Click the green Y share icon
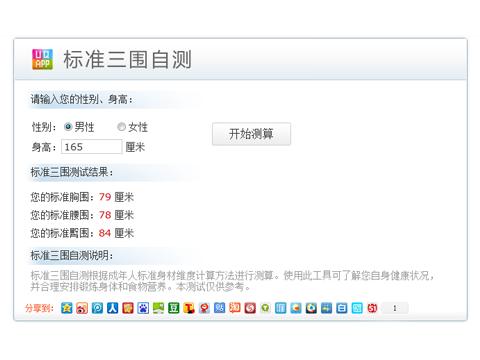The width and height of the screenshot is (480, 360). pos(265,308)
